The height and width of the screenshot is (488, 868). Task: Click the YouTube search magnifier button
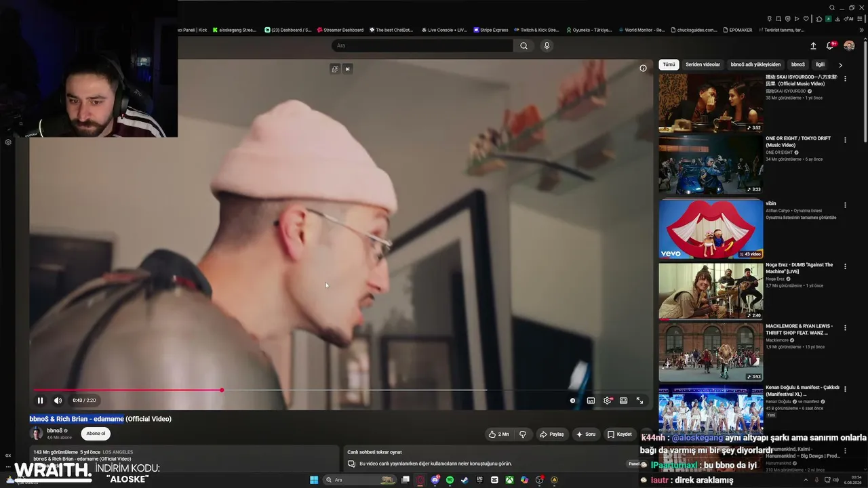(x=524, y=45)
